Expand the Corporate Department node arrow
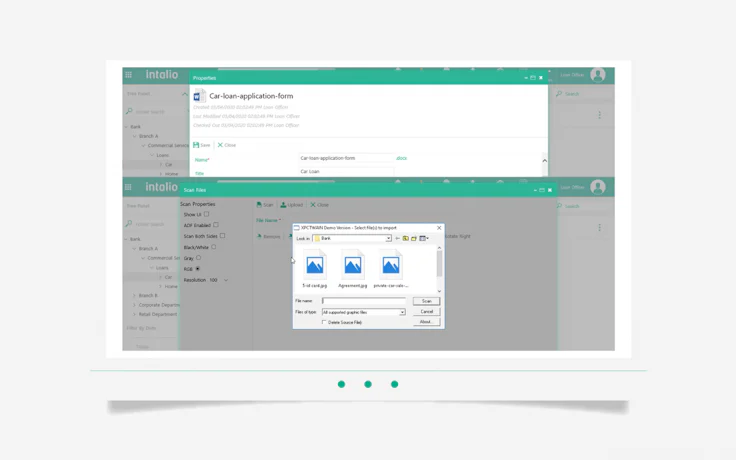 [134, 305]
